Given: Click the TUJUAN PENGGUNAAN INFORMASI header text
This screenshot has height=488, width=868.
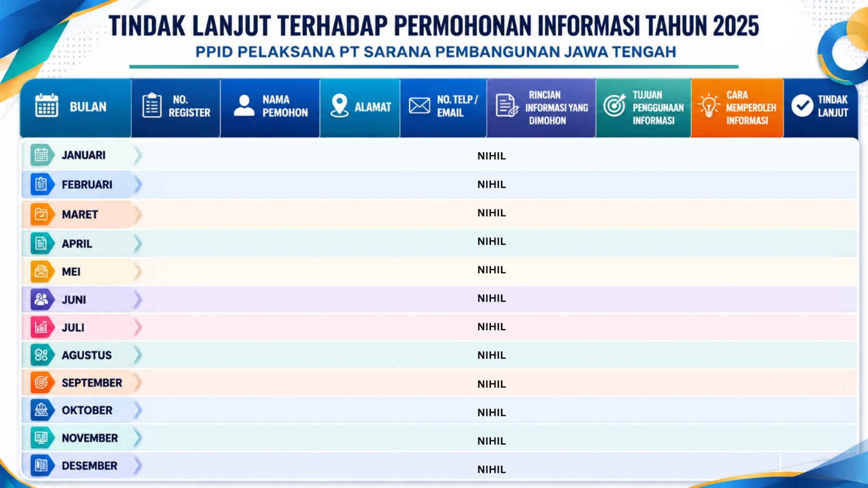Looking at the screenshot, I should point(658,107).
